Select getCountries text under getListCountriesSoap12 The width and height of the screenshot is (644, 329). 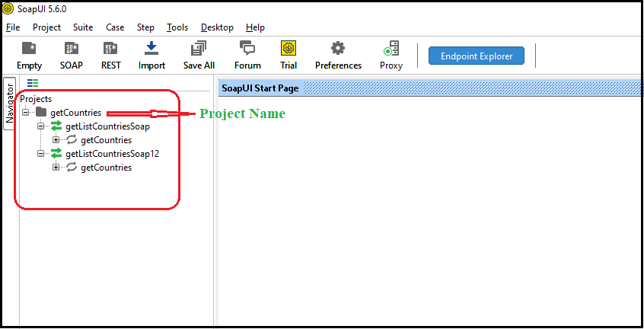(107, 168)
